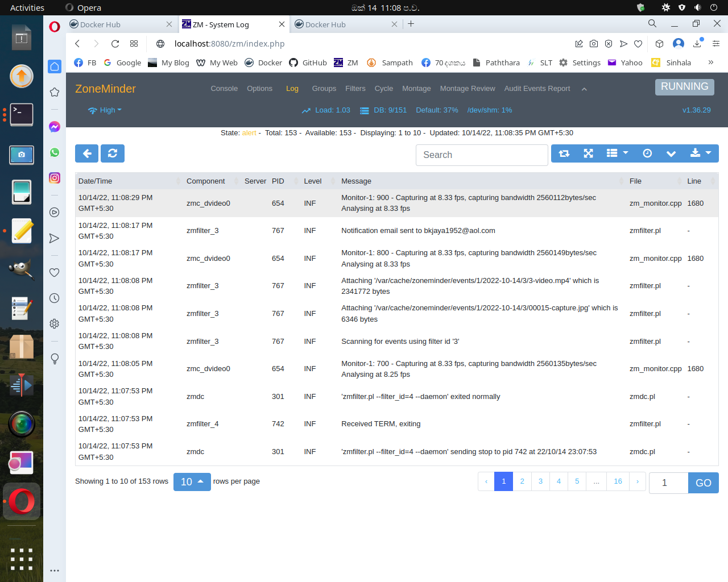Click the Load: 1.03 status
The width and height of the screenshot is (728, 582).
326,110
